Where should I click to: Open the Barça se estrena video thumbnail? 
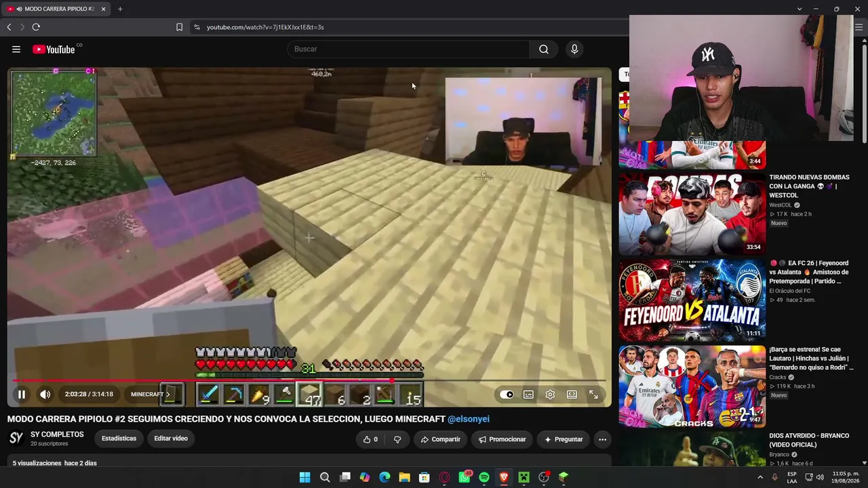tap(692, 386)
